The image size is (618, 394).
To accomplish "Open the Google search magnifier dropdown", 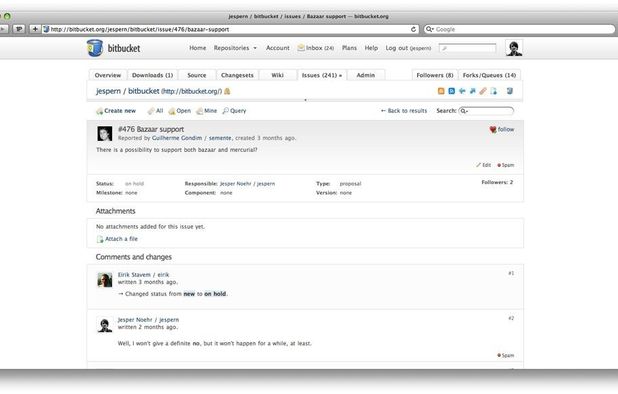I will (430, 29).
